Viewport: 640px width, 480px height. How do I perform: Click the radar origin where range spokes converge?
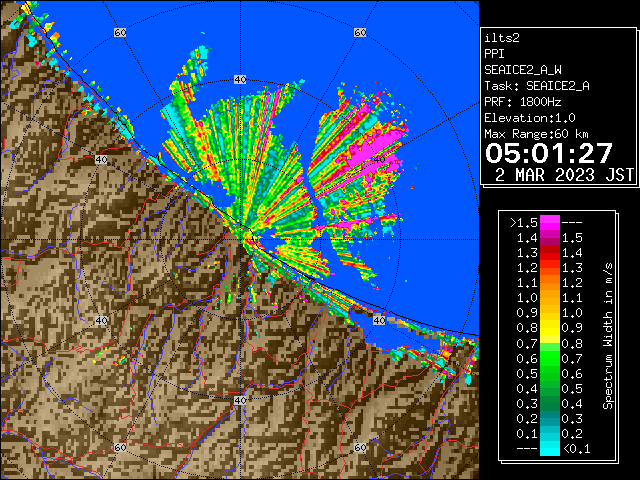[x=241, y=239]
